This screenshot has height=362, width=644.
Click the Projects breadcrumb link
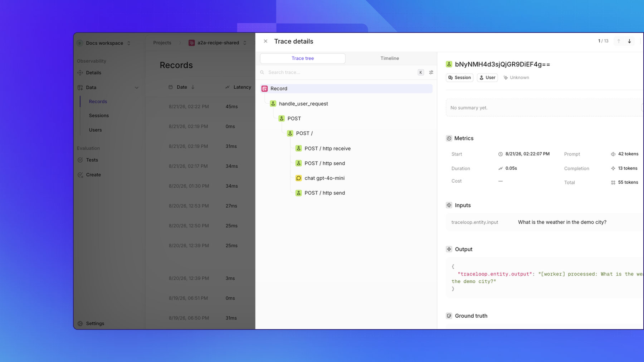162,43
